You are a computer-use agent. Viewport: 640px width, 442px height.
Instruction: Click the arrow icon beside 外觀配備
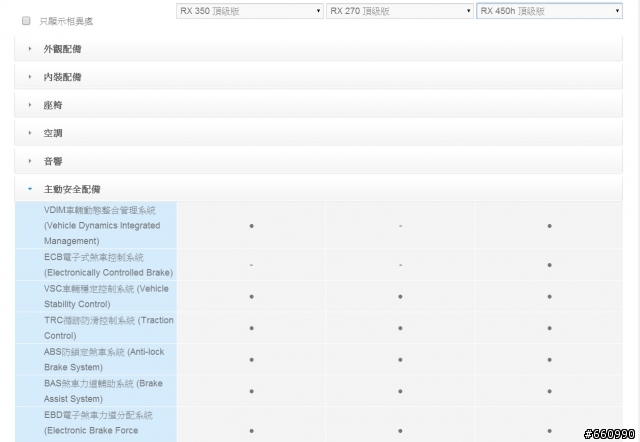[x=30, y=49]
